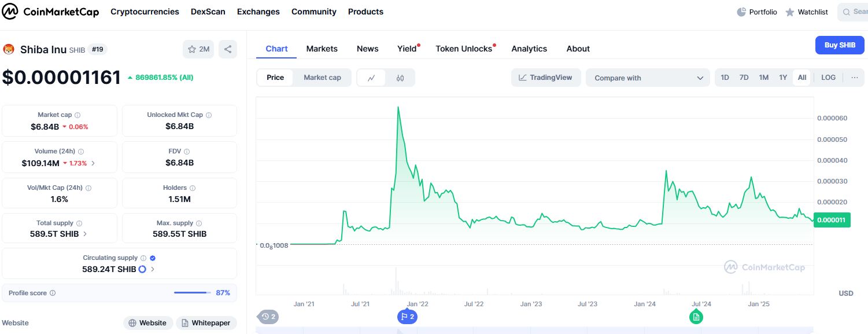The height and width of the screenshot is (334, 868).
Task: Switch to the Yield tab
Action: pyautogui.click(x=407, y=49)
